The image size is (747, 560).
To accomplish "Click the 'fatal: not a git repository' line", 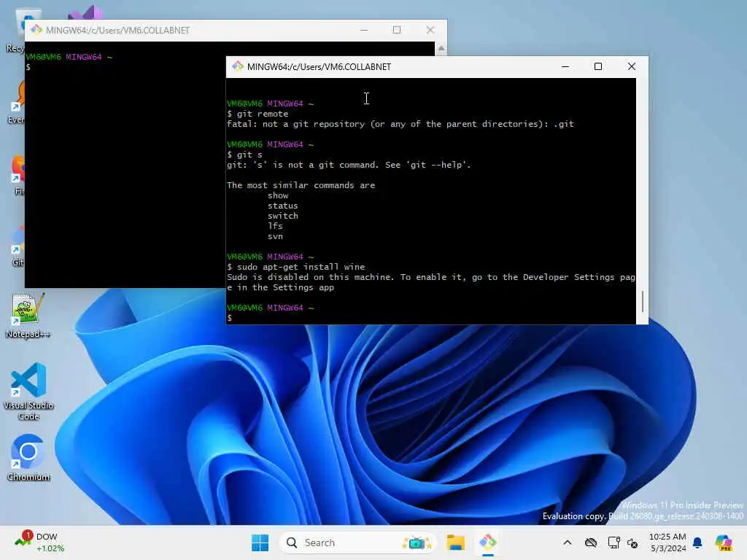I will click(400, 124).
